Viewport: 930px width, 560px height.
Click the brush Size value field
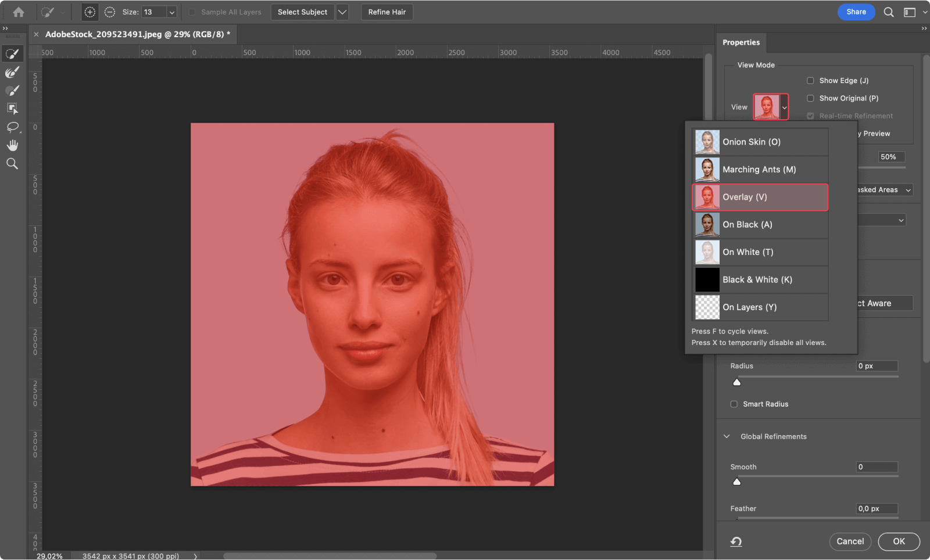[x=154, y=12]
